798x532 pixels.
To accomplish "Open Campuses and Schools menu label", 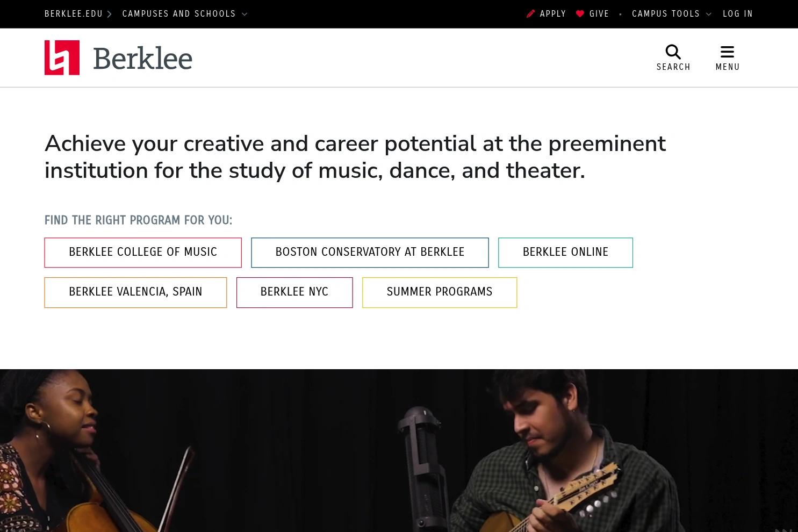I will pos(179,14).
